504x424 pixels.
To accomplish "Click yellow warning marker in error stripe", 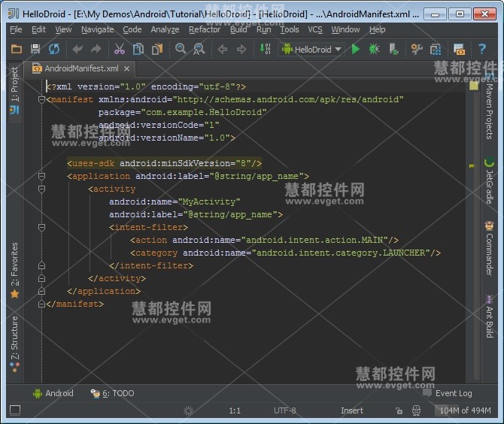I will tap(472, 166).
